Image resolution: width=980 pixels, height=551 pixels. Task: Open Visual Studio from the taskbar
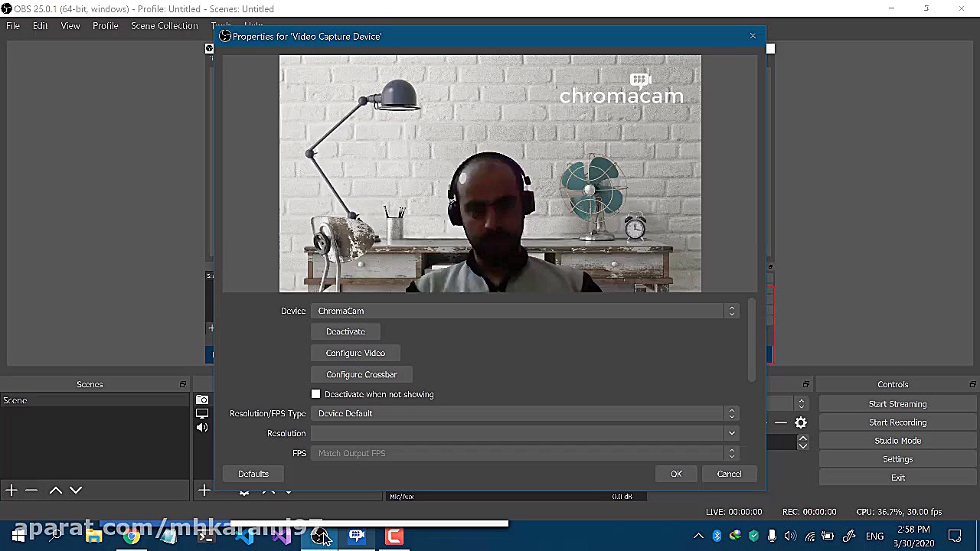tap(282, 536)
